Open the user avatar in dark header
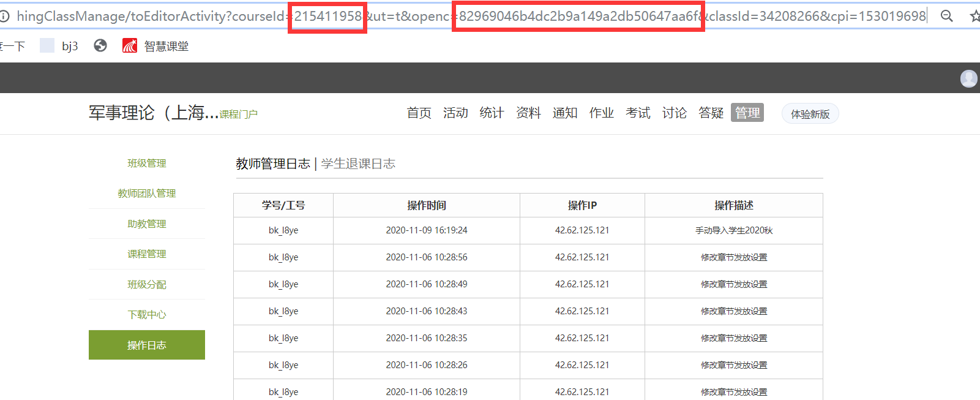Viewport: 980px width, 400px height. (968, 78)
